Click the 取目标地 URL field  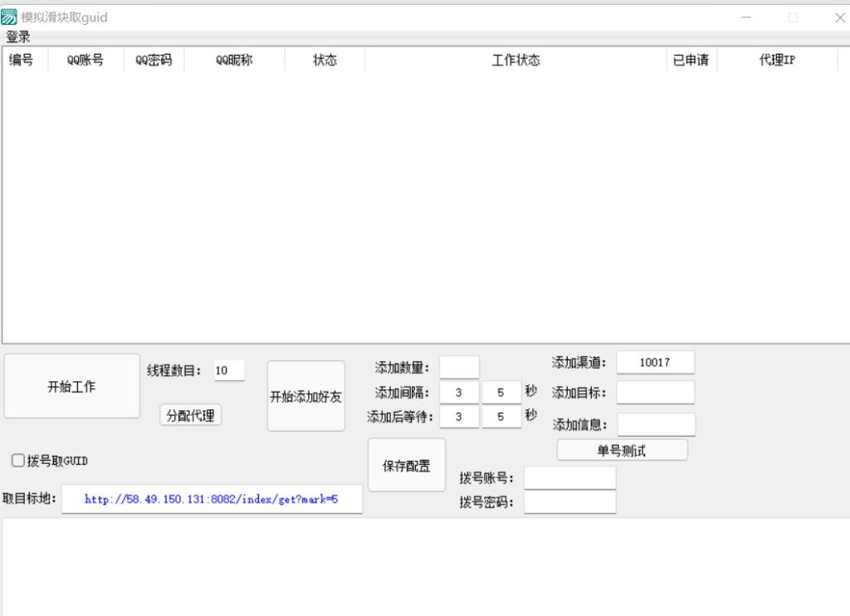coord(212,500)
